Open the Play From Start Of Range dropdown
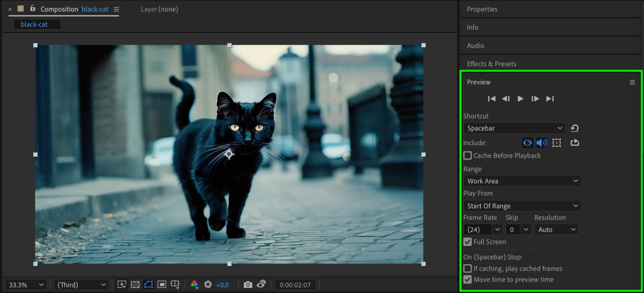 click(522, 206)
